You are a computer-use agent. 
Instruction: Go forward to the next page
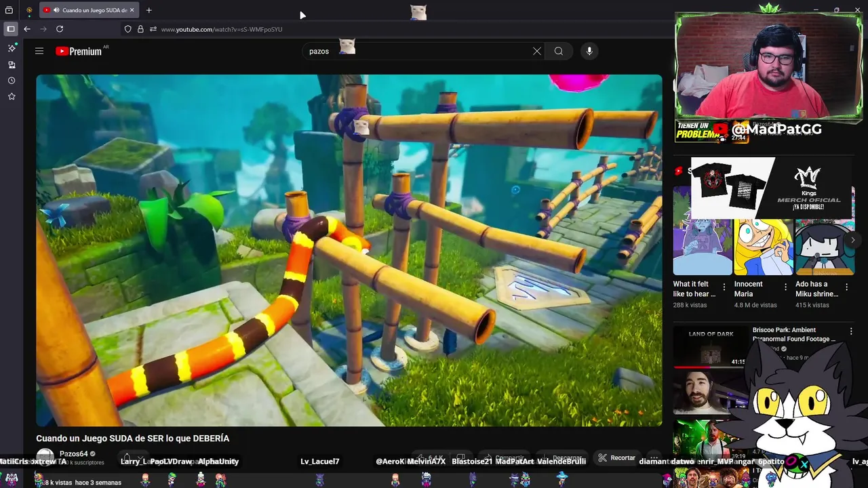[x=43, y=29]
